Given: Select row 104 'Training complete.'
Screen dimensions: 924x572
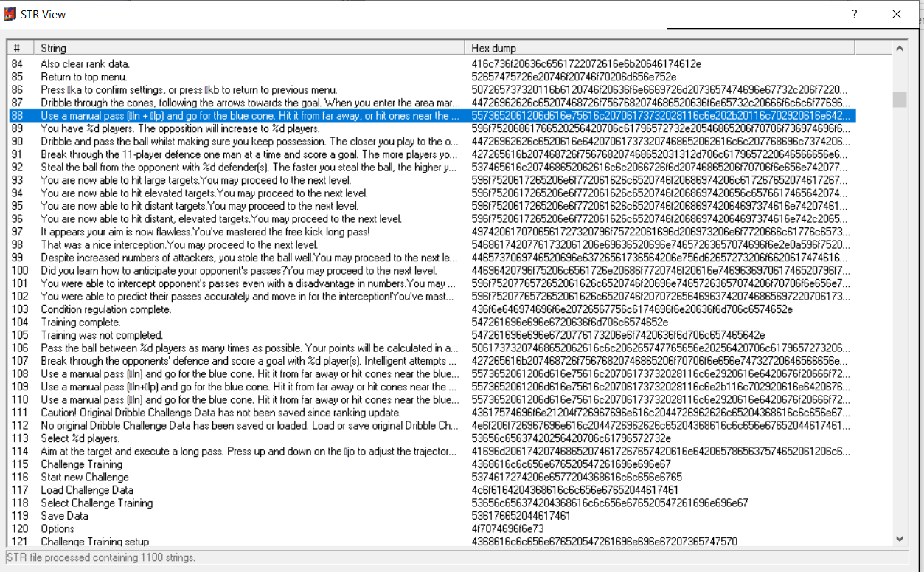Looking at the screenshot, I should (x=431, y=323).
